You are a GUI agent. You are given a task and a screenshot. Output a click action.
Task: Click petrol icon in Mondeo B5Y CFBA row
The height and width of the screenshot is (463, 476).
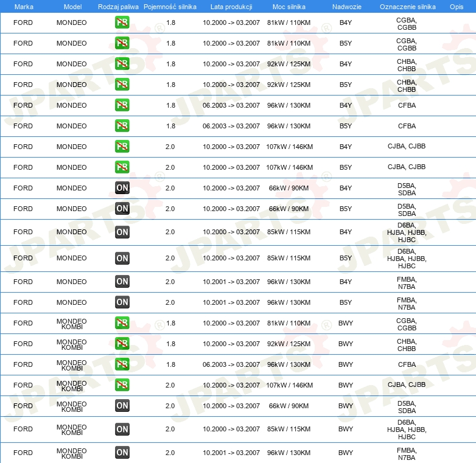tap(122, 125)
